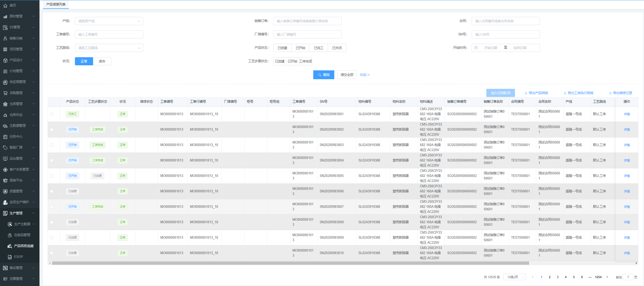Click the home icon in sidebar
The image size is (644, 286).
click(x=5, y=5)
